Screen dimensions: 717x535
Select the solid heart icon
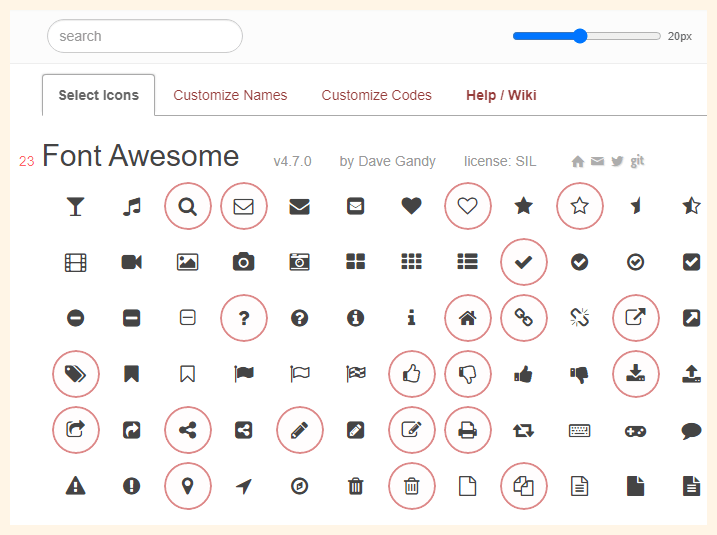(412, 206)
